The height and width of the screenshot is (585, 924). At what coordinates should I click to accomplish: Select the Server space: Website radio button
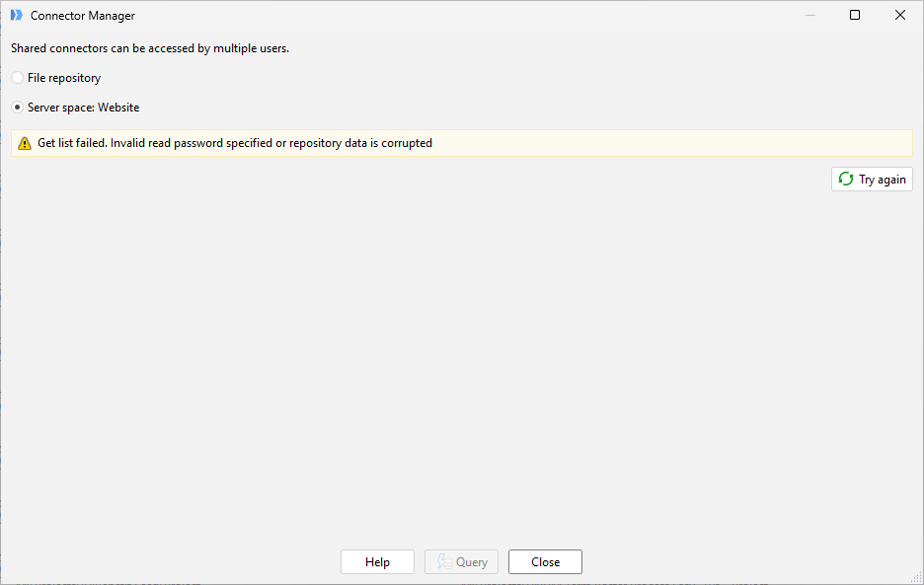[18, 108]
